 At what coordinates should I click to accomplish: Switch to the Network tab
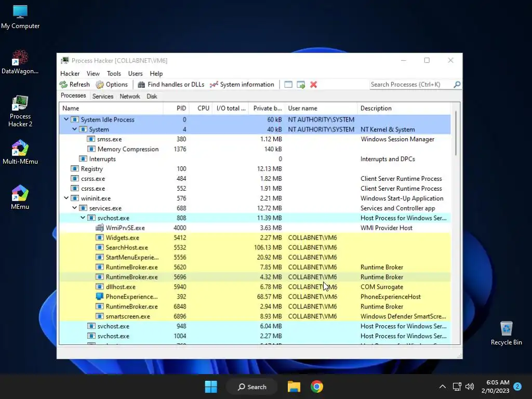pyautogui.click(x=129, y=96)
